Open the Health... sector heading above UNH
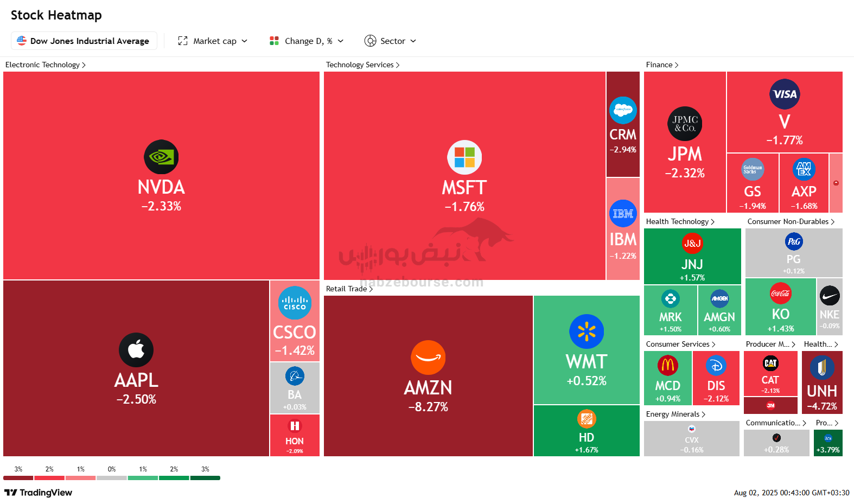This screenshot has width=854, height=504. point(821,344)
